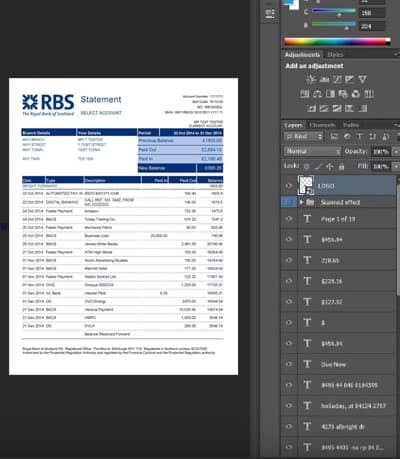Viewport: 400px width, 459px height.
Task: Filter layers by adjustment layers icon
Action: pyautogui.click(x=347, y=137)
